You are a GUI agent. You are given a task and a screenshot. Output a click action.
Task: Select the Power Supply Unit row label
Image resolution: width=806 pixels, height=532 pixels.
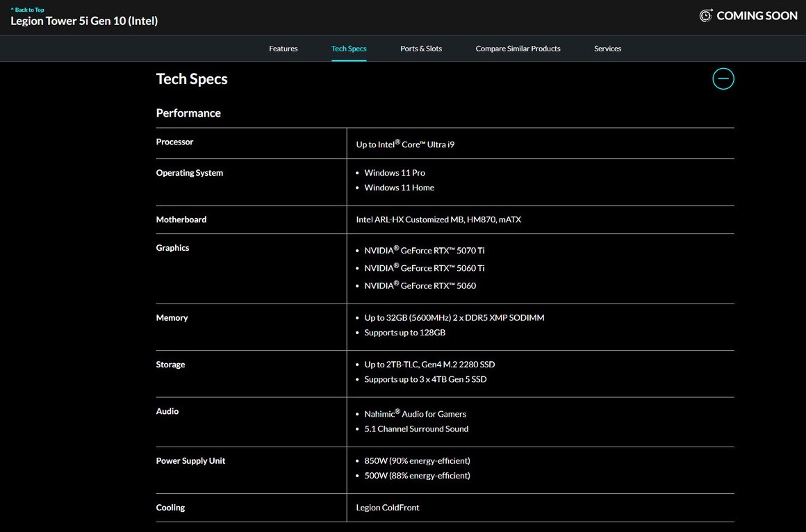pos(190,461)
